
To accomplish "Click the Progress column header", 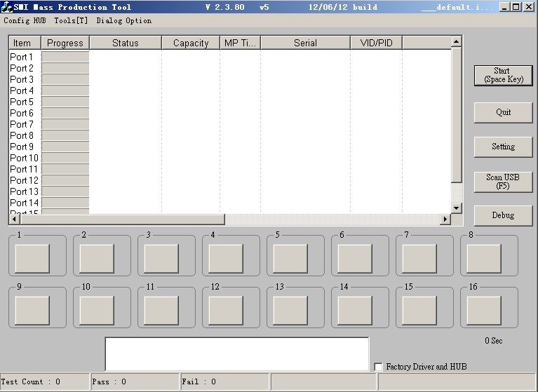I will pos(65,43).
